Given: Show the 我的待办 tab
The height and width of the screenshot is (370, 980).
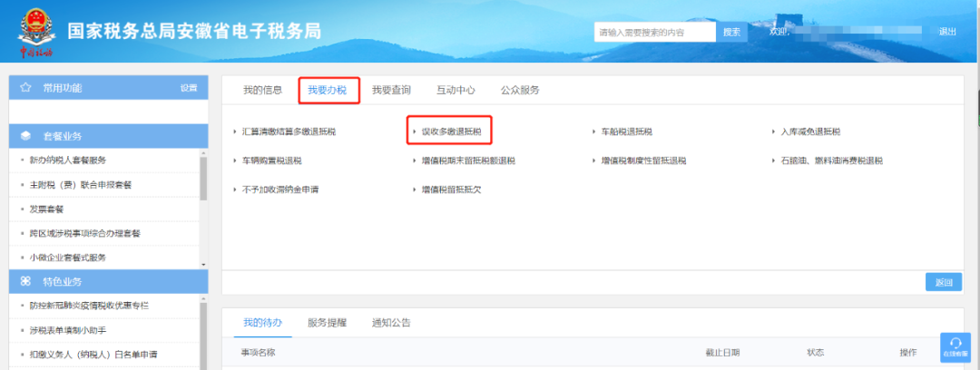Looking at the screenshot, I should tap(262, 323).
